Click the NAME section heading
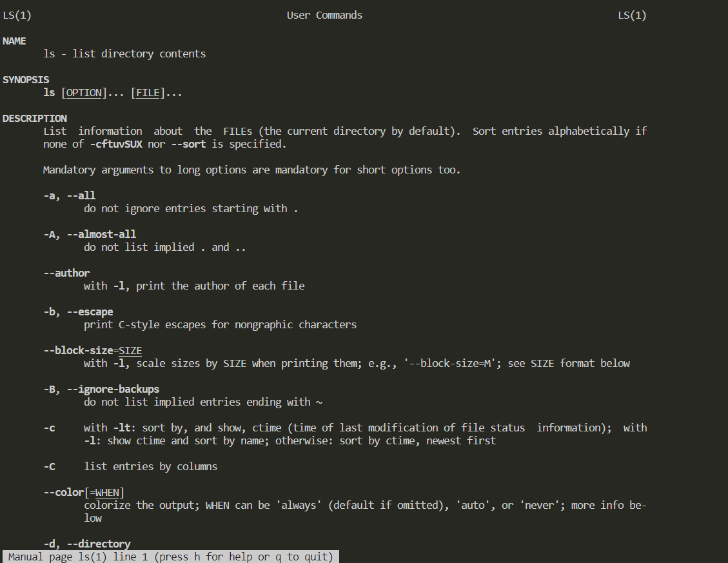Viewport: 728px width, 563px height. [x=14, y=41]
